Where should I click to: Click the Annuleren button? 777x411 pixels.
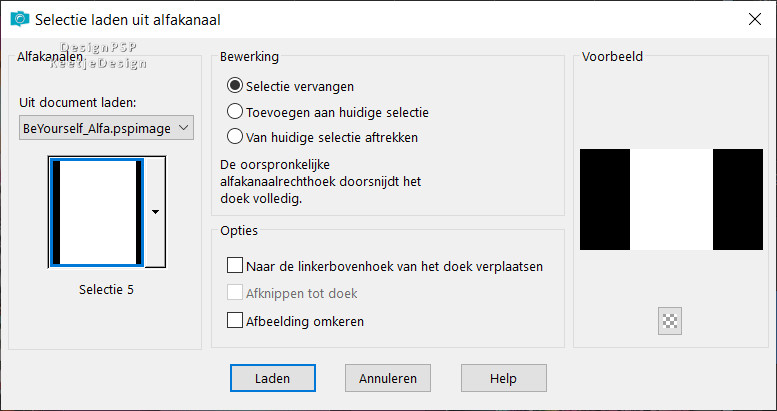point(388,378)
